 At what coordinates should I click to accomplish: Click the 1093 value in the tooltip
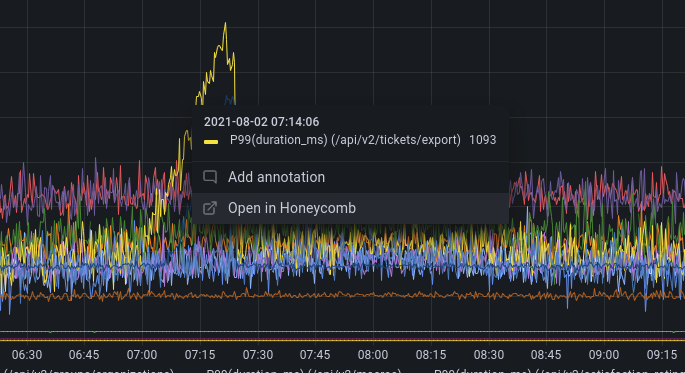483,140
